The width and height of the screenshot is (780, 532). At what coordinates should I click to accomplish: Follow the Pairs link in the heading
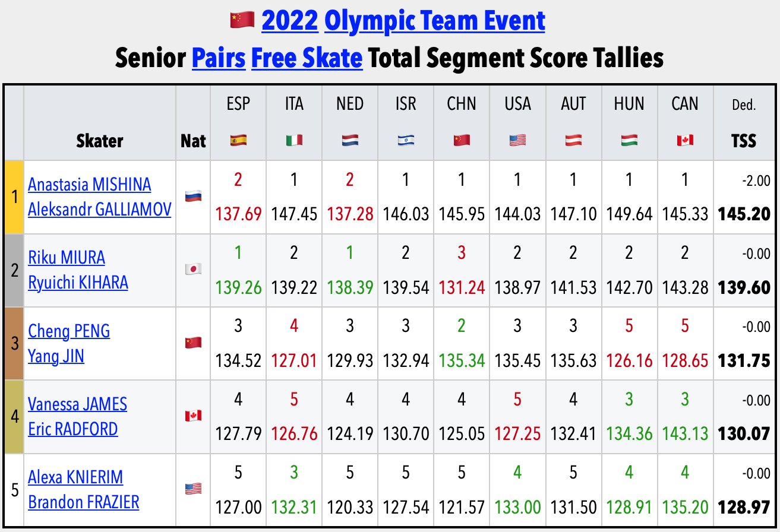click(x=218, y=58)
